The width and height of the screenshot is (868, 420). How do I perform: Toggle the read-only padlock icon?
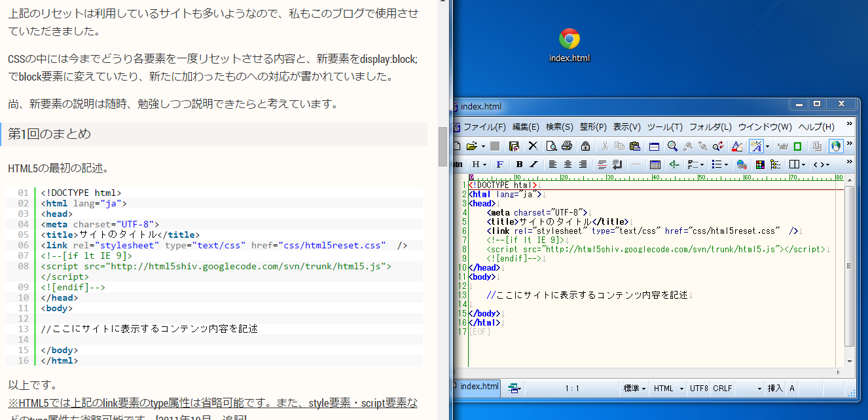coord(586,146)
